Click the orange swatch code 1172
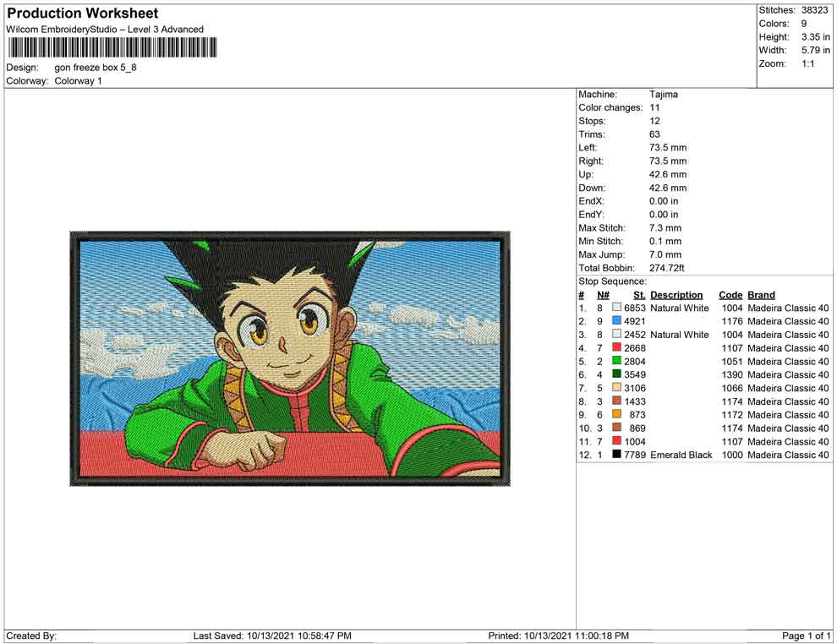837x644 pixels. (616, 414)
